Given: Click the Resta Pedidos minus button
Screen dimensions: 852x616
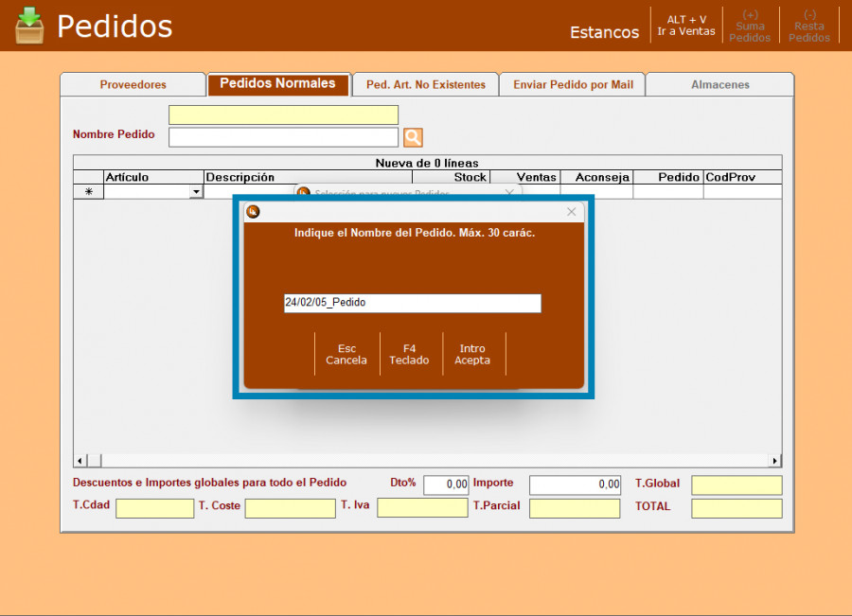Looking at the screenshot, I should (809, 26).
